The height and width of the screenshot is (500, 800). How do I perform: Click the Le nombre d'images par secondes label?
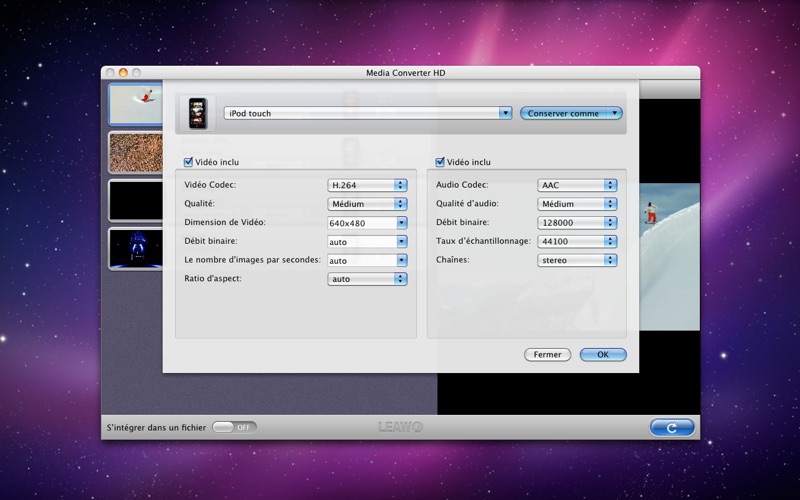coord(253,260)
